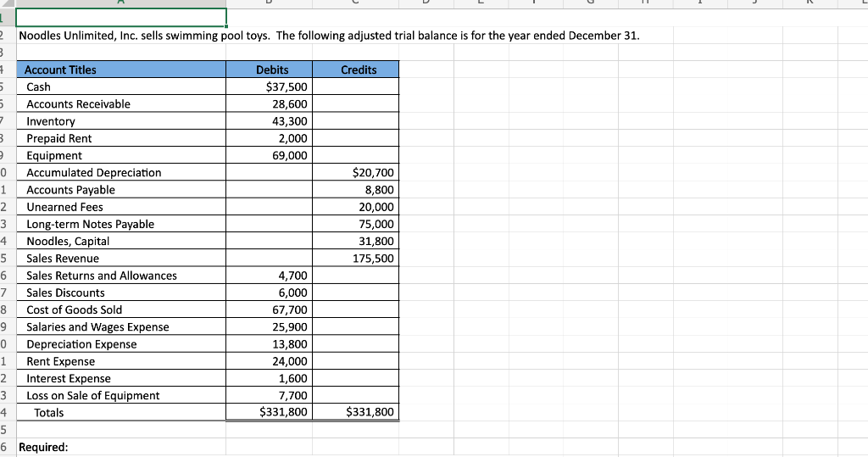This screenshot has width=868, height=457.
Task: Click the Noodles, Capital cell
Action: click(x=121, y=242)
